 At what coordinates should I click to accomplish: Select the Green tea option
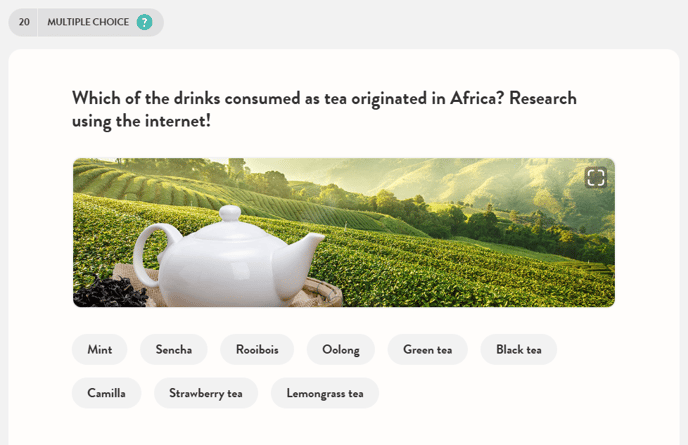coord(428,350)
